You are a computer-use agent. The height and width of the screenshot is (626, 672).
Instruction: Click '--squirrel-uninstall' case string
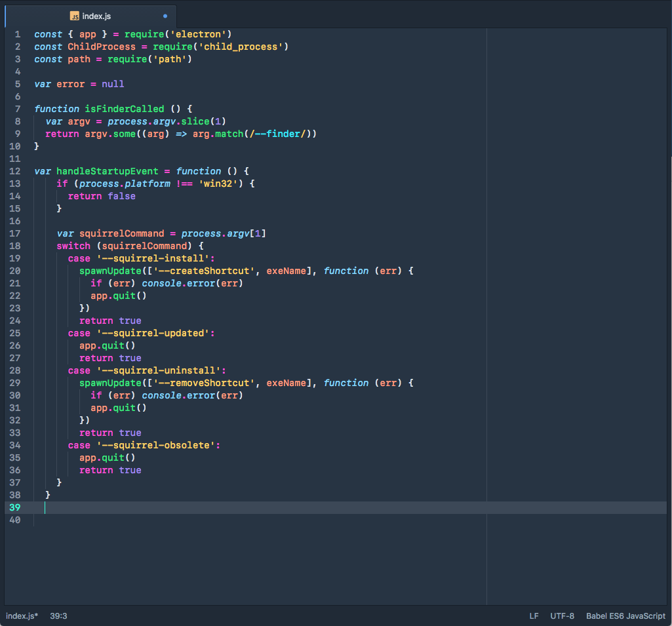(159, 370)
